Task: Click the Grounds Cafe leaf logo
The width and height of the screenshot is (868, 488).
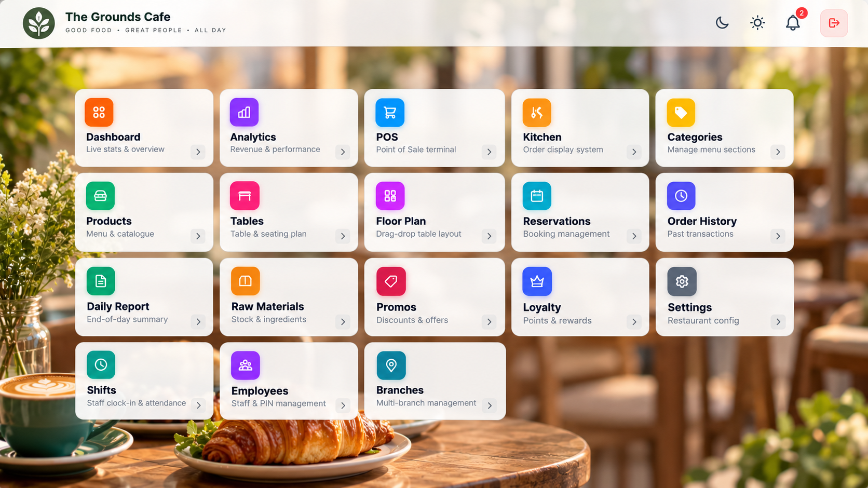Action: point(39,23)
